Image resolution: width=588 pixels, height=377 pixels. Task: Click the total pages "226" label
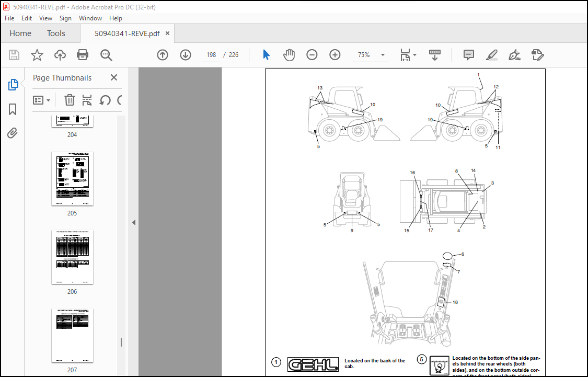pyautogui.click(x=234, y=55)
